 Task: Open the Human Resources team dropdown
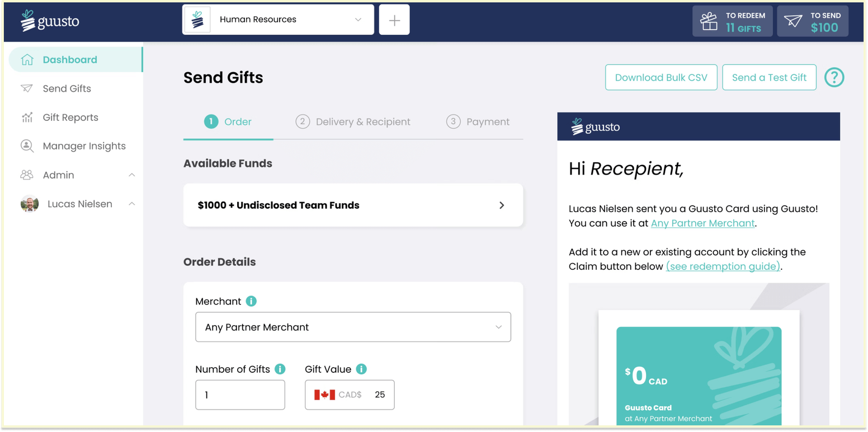pyautogui.click(x=278, y=20)
